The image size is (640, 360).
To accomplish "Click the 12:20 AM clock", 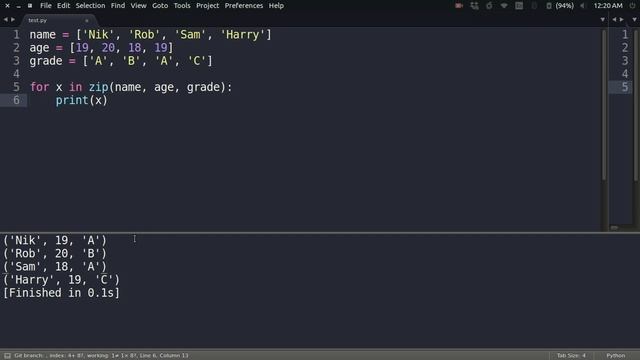I will [608, 6].
